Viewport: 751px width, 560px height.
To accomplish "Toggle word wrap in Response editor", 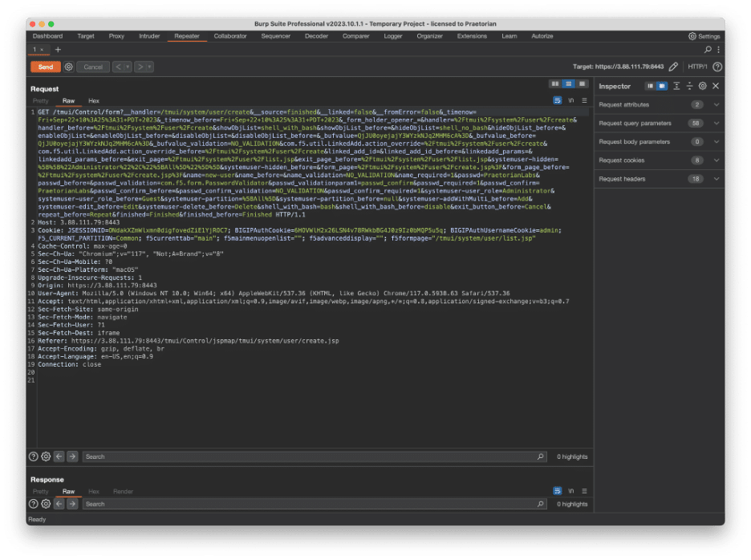I will (x=557, y=491).
